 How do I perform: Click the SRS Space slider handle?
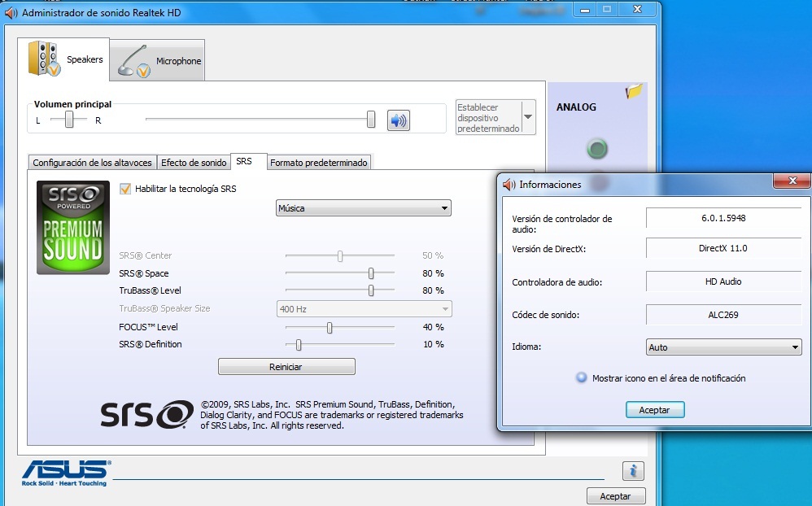[371, 273]
